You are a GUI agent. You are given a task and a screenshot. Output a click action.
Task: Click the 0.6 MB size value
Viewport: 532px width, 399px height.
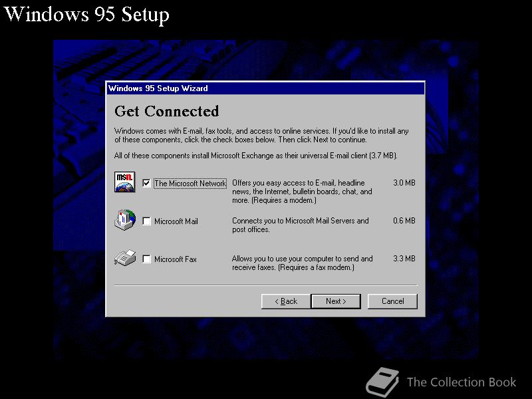coord(404,221)
